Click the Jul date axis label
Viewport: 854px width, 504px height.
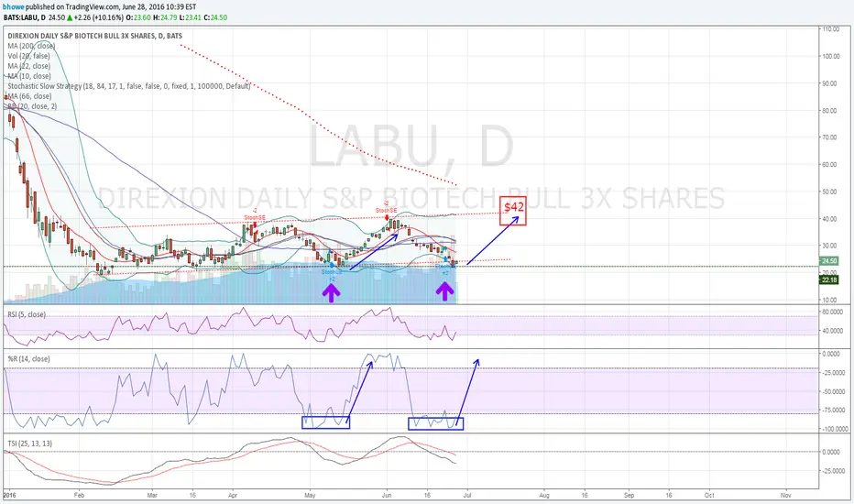[467, 495]
